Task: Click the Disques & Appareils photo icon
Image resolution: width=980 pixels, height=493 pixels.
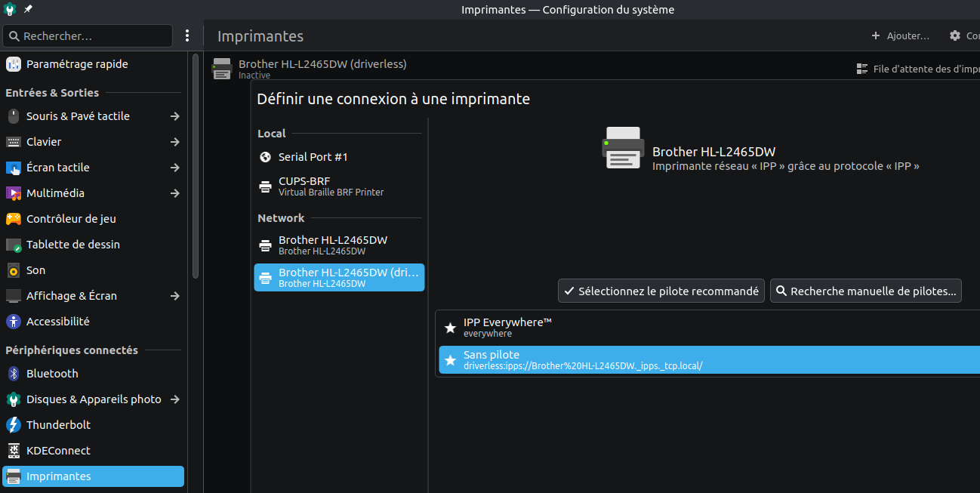Action: (x=14, y=399)
